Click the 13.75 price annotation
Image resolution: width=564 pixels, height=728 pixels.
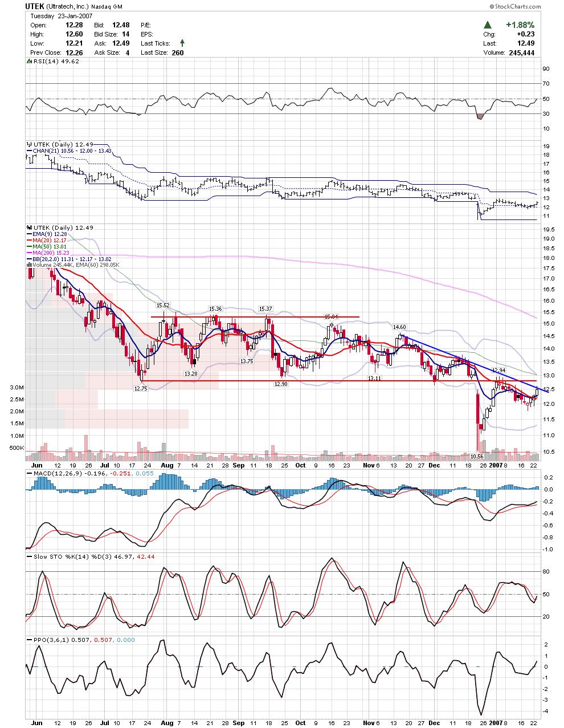pos(247,361)
